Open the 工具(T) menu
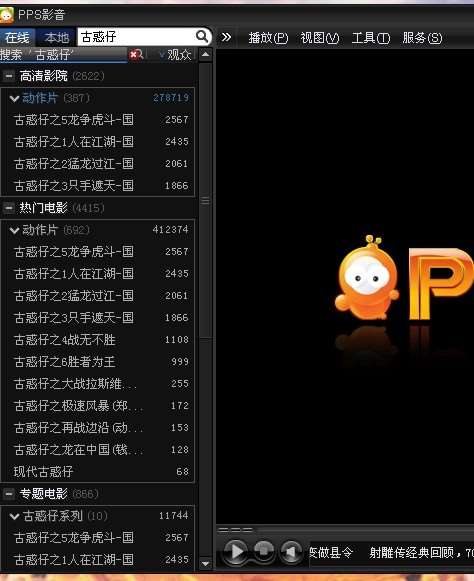 pos(371,38)
